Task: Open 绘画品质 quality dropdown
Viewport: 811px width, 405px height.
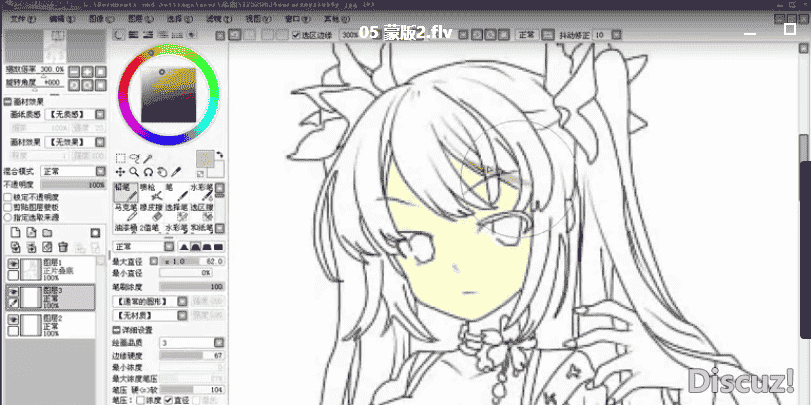Action: click(192, 342)
